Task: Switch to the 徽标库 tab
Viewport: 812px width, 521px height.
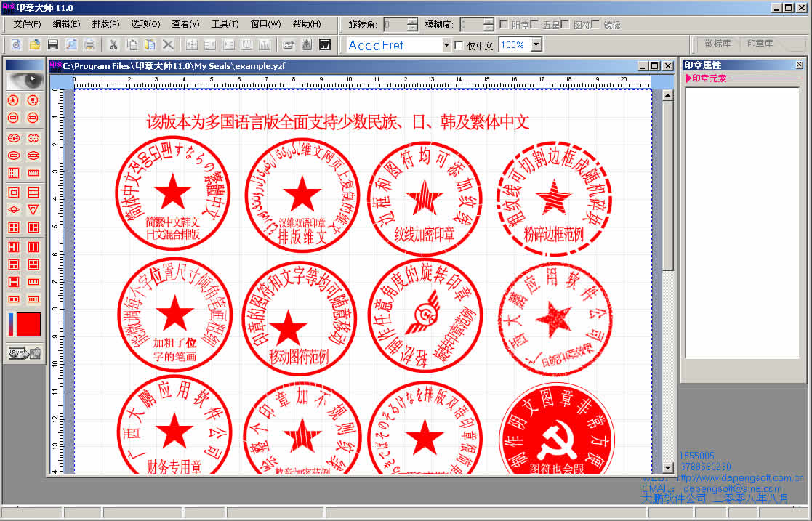Action: [717, 44]
